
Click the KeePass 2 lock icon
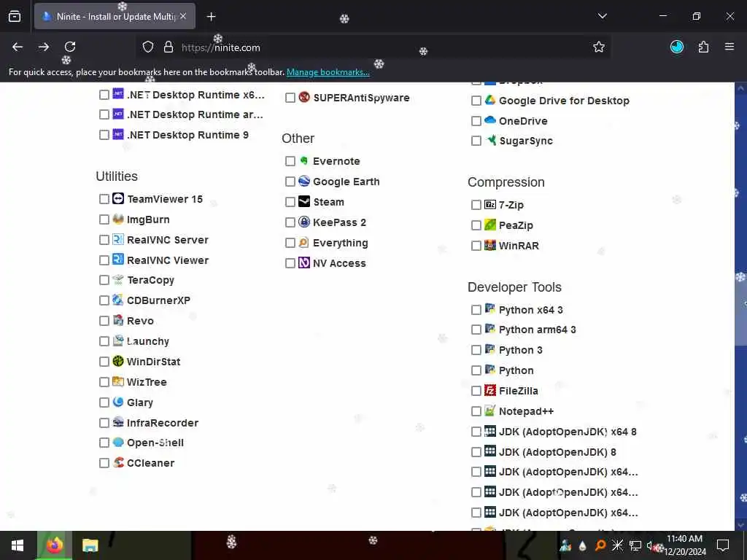click(x=304, y=222)
